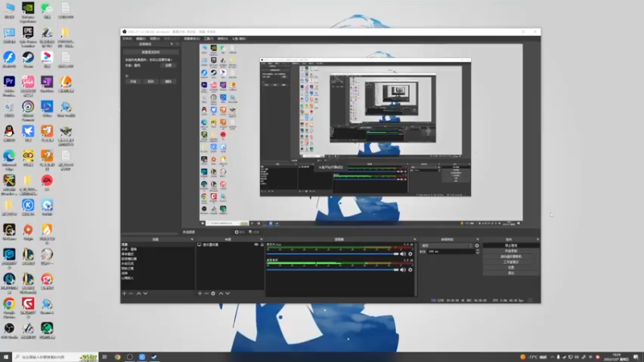The width and height of the screenshot is (644, 362).
Task: Move scene up in scenes list
Action: click(x=138, y=294)
